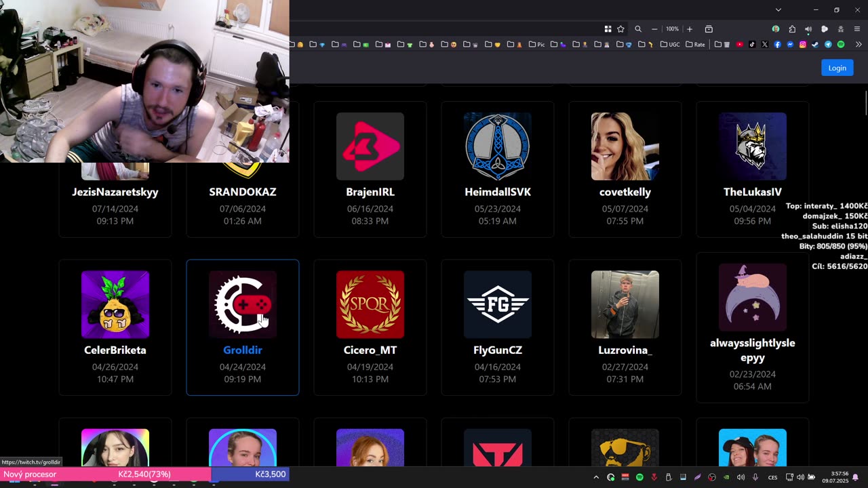868x488 pixels.
Task: Click the page vertical scrollbar thumb
Action: 865,102
